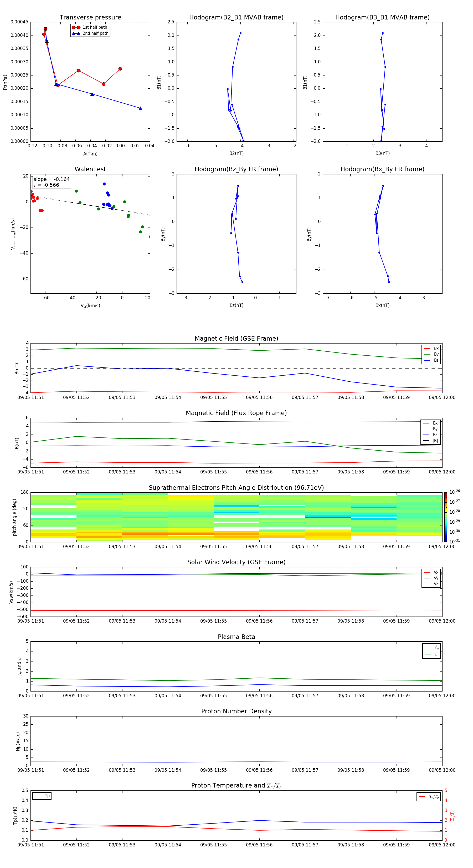Click the 'slope = -0.164' annotation
The height and width of the screenshot is (868, 473).
pos(52,179)
